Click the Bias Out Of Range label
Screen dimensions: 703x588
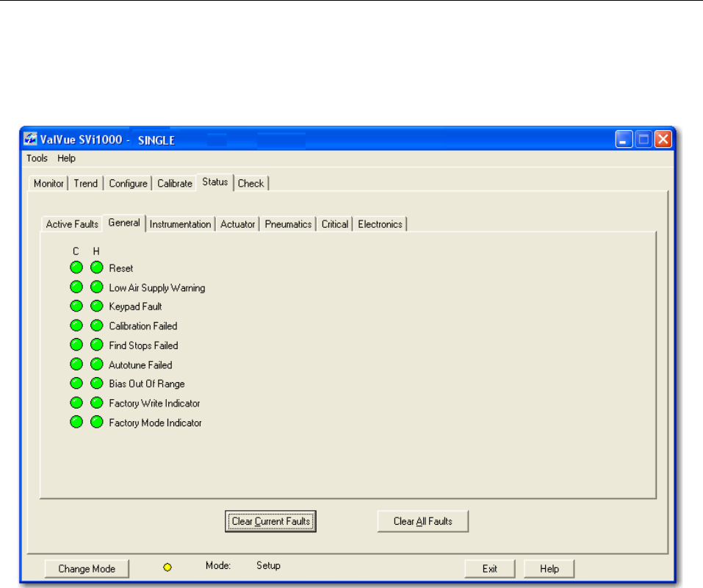(147, 384)
